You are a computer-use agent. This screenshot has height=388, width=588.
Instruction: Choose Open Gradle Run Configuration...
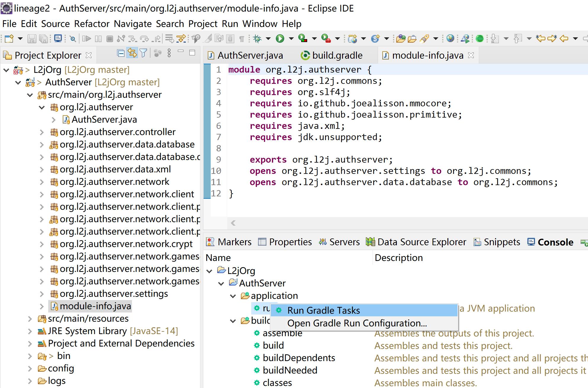click(x=364, y=323)
